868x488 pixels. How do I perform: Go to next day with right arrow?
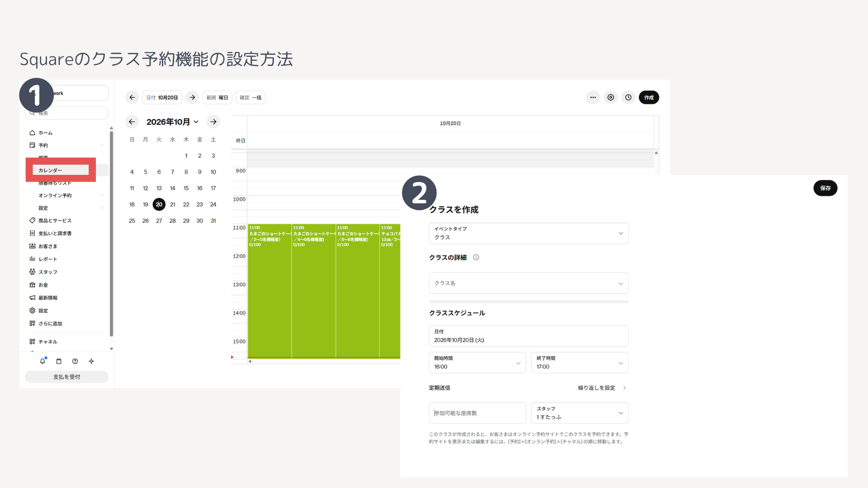click(x=193, y=98)
